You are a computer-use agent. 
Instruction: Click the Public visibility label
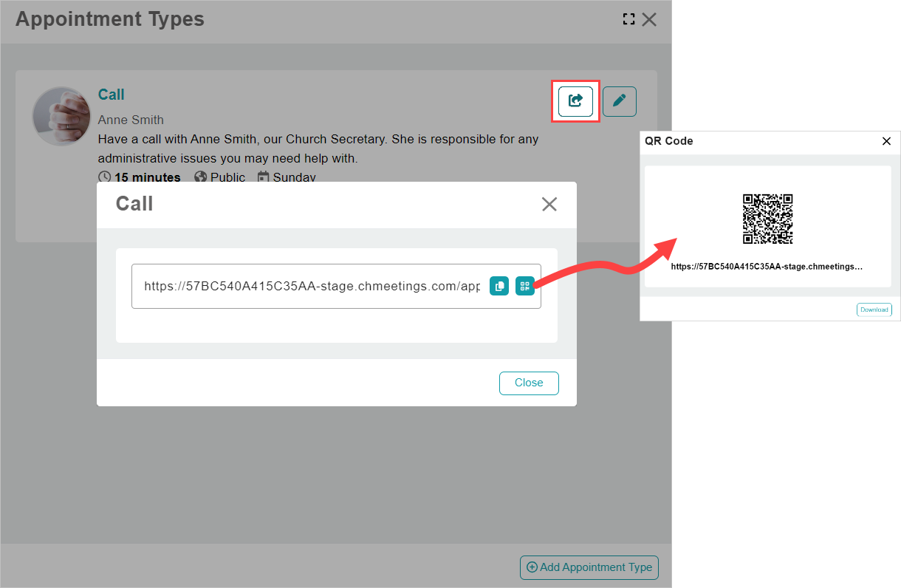click(220, 177)
